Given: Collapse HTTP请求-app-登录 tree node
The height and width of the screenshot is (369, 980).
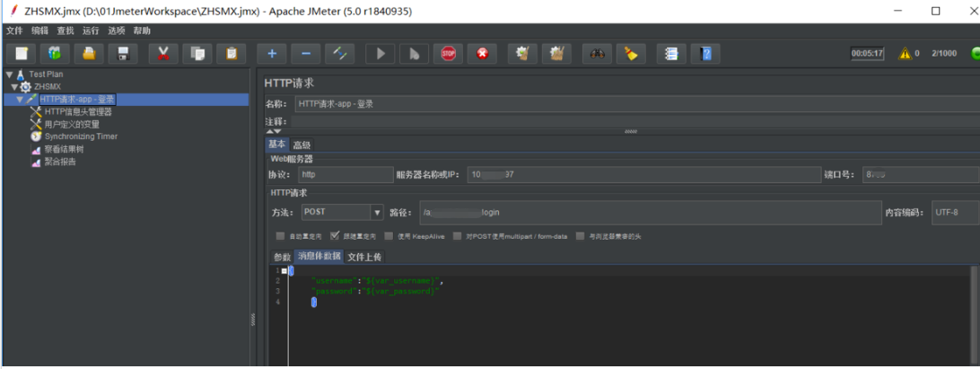Looking at the screenshot, I should click(20, 100).
